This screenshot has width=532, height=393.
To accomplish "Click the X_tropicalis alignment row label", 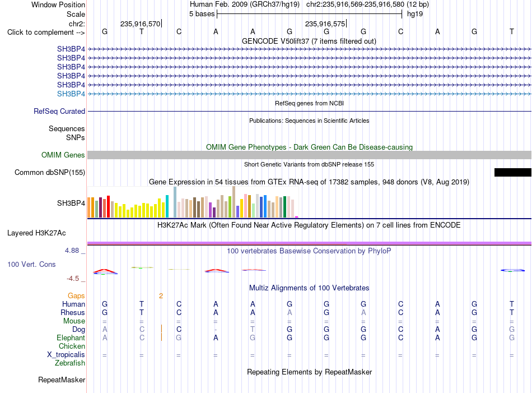I will pyautogui.click(x=66, y=355).
